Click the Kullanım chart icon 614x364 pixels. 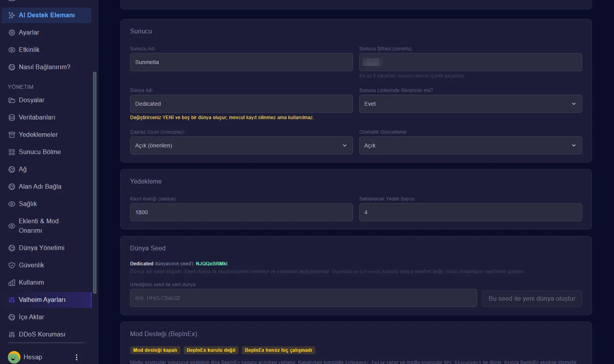pos(12,282)
